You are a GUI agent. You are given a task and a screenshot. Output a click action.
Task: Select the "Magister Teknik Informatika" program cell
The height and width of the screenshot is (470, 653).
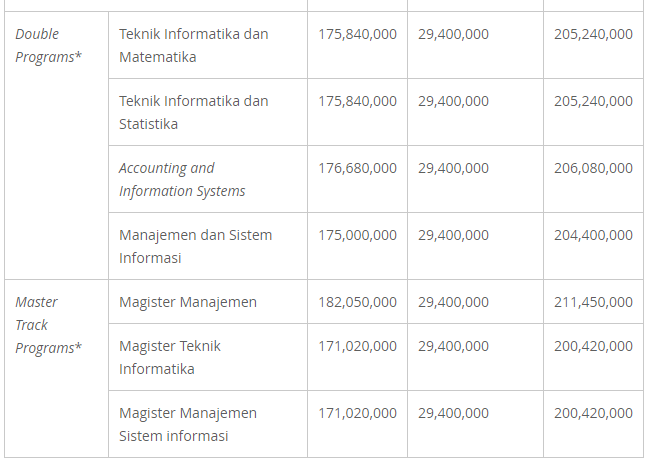[170, 357]
